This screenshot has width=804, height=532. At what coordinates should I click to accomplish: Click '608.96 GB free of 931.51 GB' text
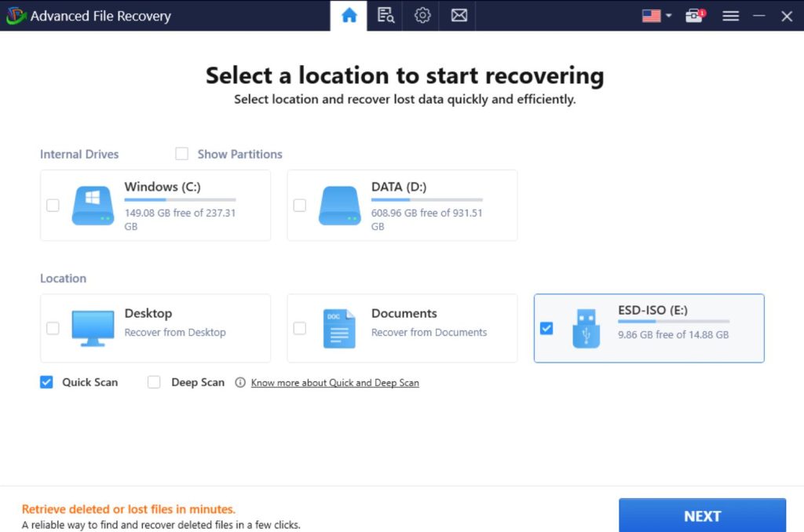pos(426,220)
